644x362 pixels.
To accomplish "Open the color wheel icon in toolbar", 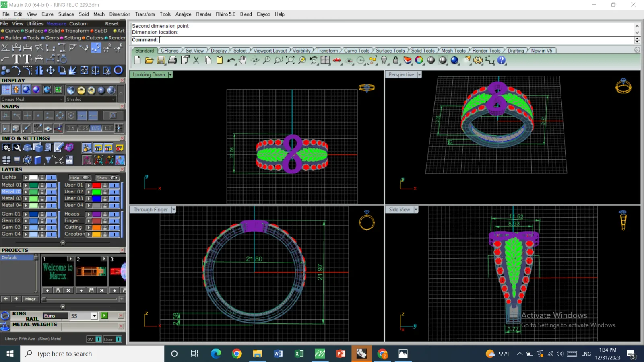I will tap(419, 60).
